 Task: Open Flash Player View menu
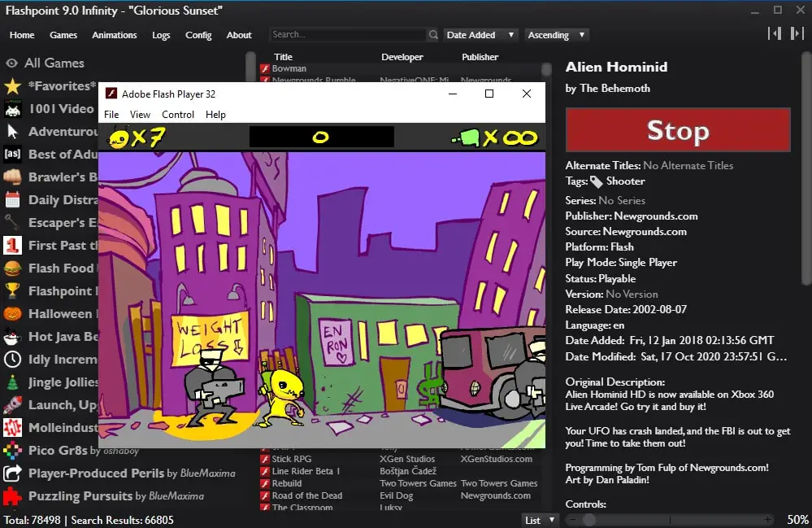click(x=140, y=115)
